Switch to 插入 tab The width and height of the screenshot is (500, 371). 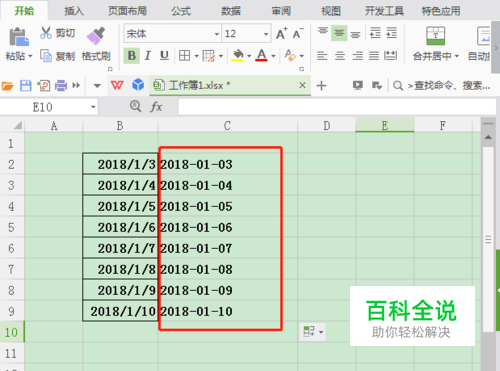click(x=74, y=11)
